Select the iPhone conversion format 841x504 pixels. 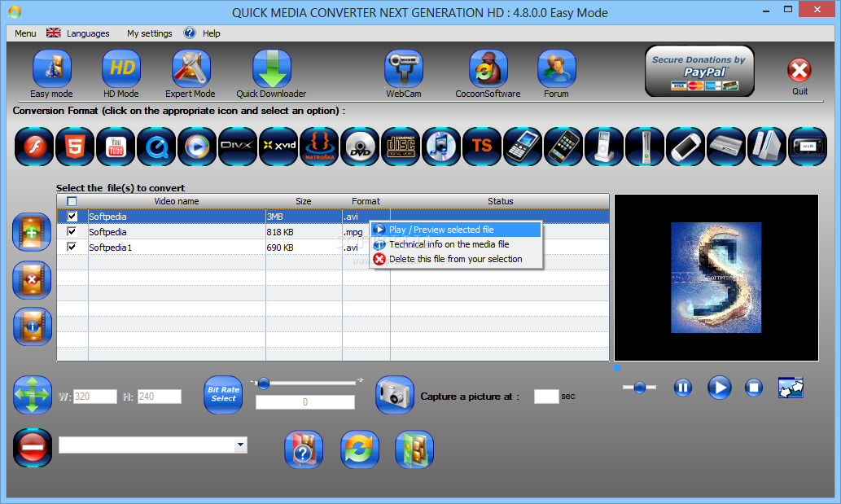[563, 147]
